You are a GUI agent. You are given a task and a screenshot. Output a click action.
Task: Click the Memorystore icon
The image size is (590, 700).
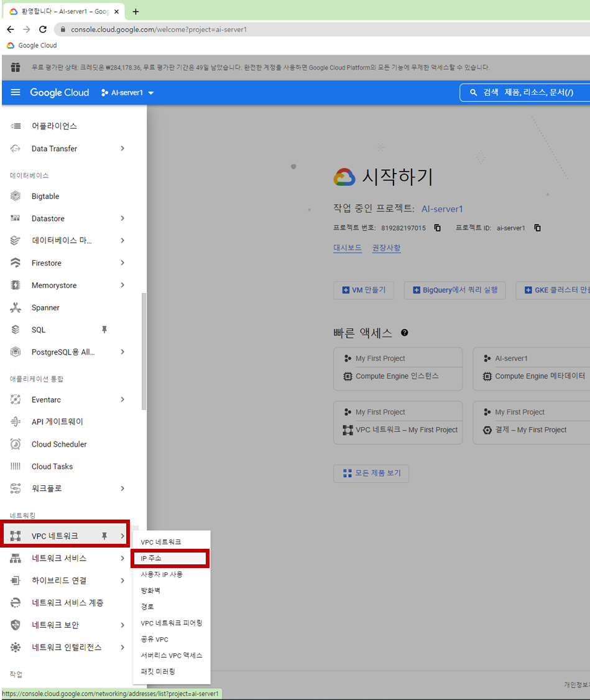[16, 285]
